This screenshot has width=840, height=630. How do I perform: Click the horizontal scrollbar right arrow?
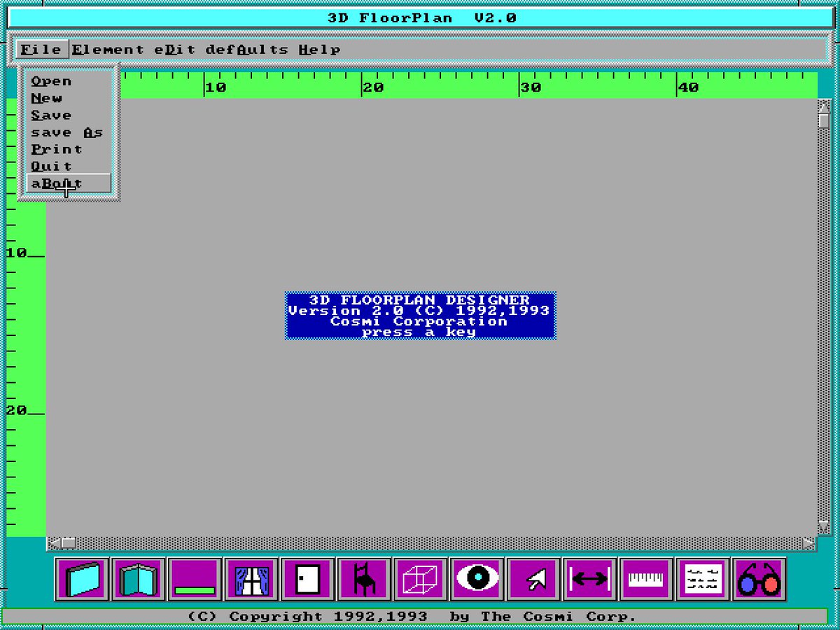coord(810,543)
